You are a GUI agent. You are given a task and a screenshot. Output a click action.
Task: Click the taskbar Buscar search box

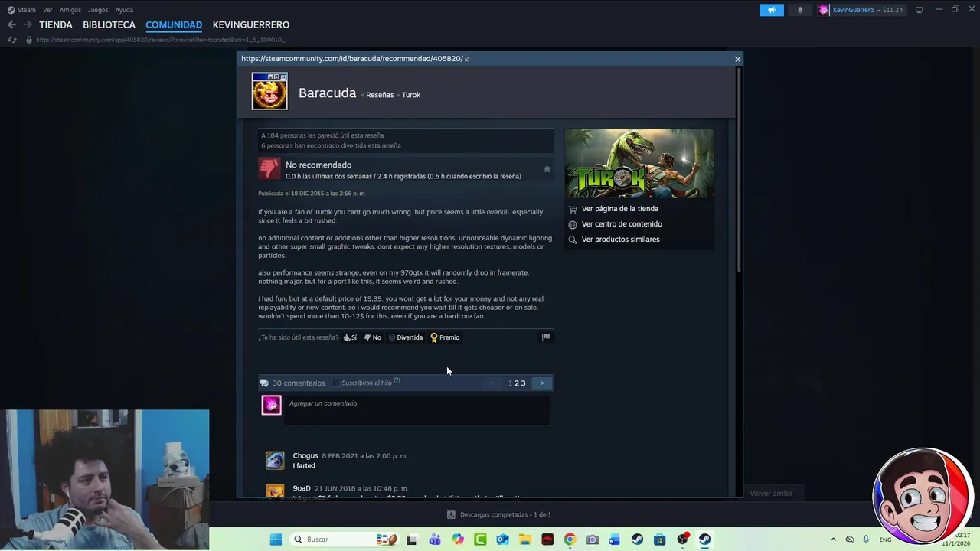[x=345, y=540]
